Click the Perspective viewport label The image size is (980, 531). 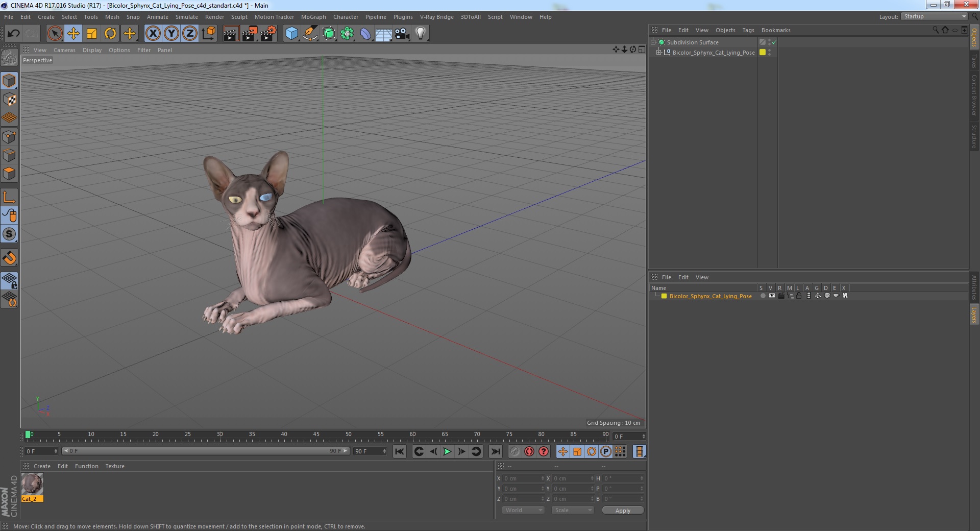click(x=37, y=60)
